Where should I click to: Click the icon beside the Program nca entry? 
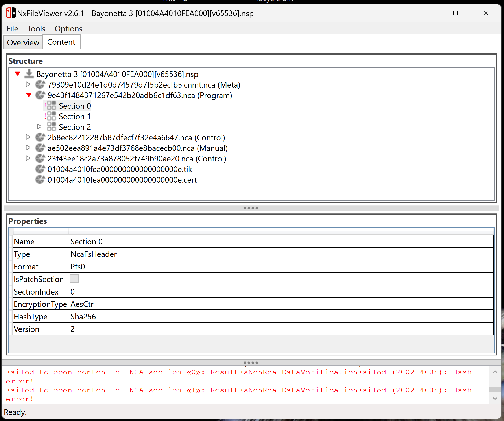tap(40, 95)
